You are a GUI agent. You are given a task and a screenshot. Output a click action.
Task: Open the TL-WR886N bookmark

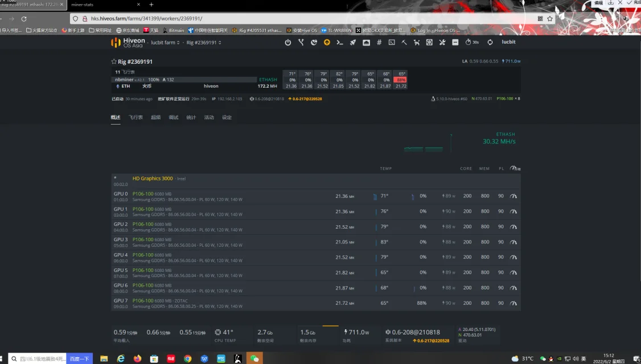point(336,30)
